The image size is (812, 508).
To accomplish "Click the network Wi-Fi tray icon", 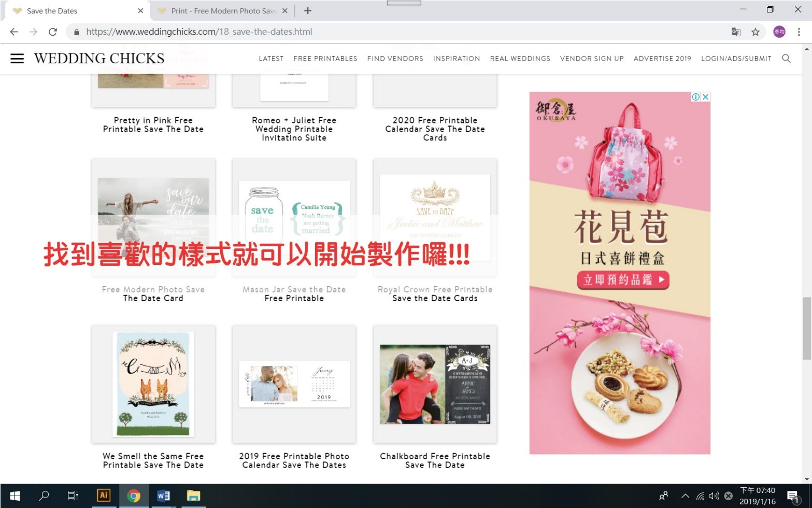I will (700, 496).
